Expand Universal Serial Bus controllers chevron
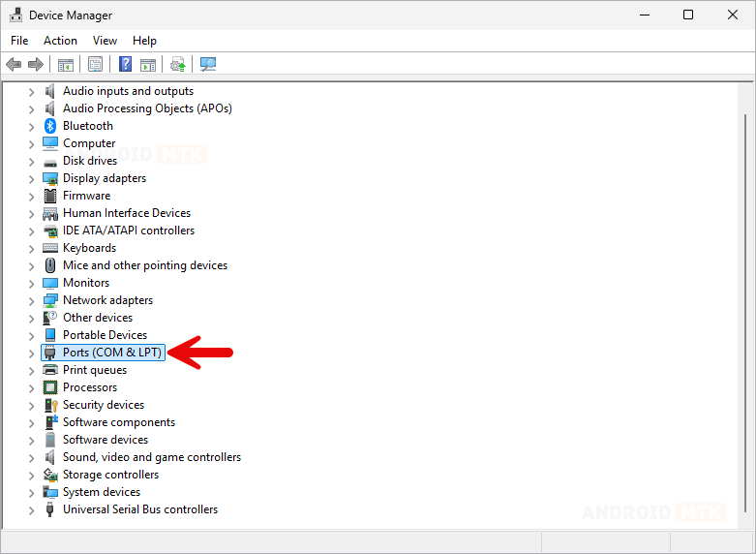 (x=31, y=509)
